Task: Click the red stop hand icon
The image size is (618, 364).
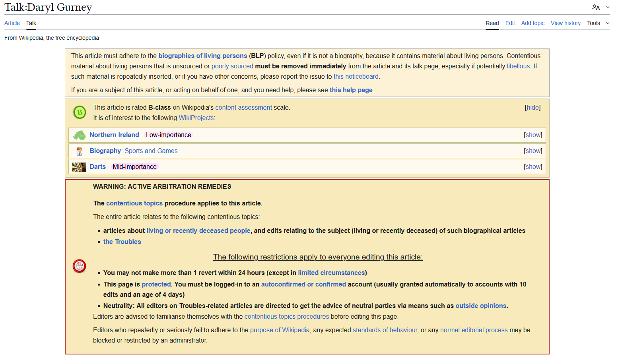Action: tap(79, 266)
